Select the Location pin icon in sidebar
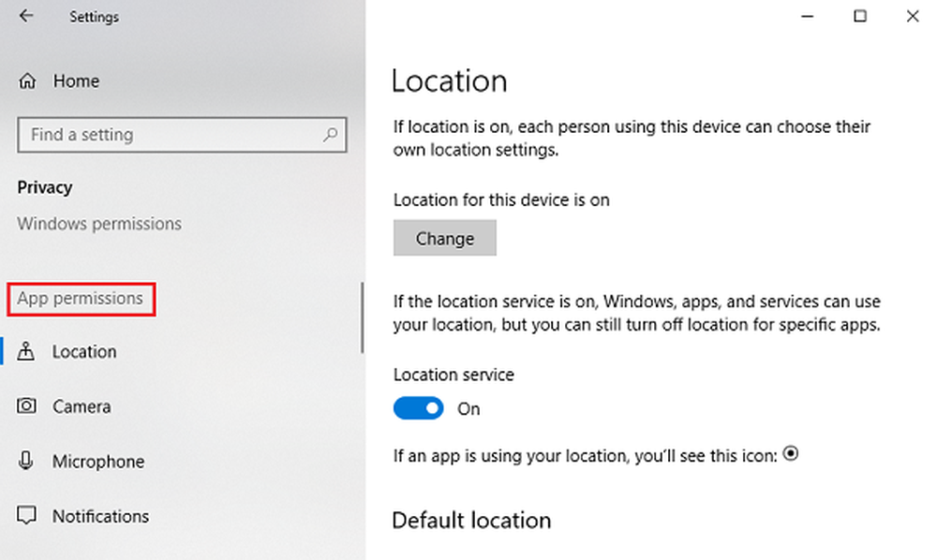This screenshot has width=937, height=560. click(x=25, y=352)
